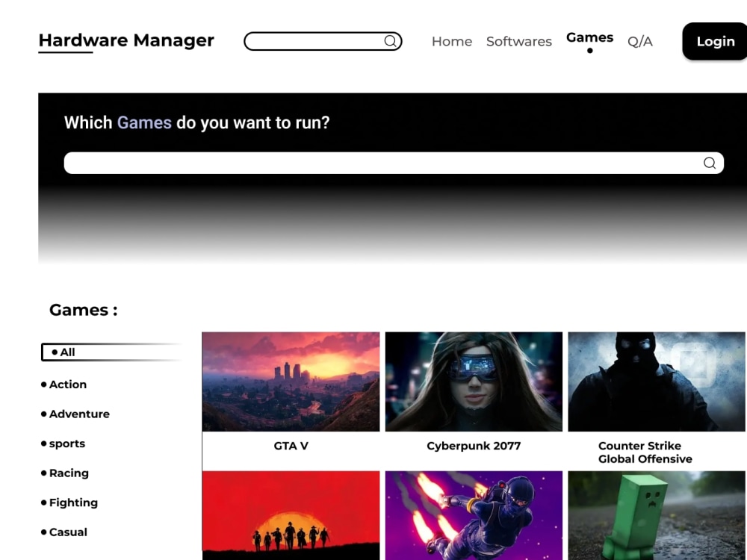Filter games by Fighting
The image size is (747, 560).
(x=69, y=503)
